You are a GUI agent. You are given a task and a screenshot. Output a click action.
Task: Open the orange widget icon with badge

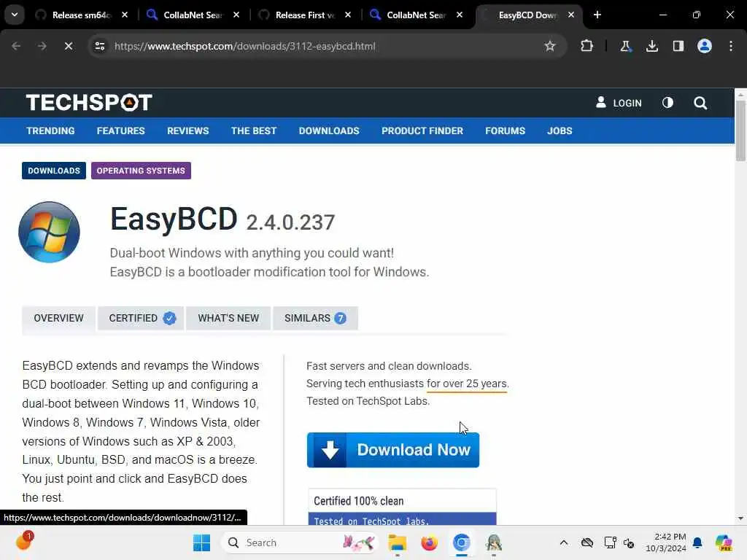(24, 542)
